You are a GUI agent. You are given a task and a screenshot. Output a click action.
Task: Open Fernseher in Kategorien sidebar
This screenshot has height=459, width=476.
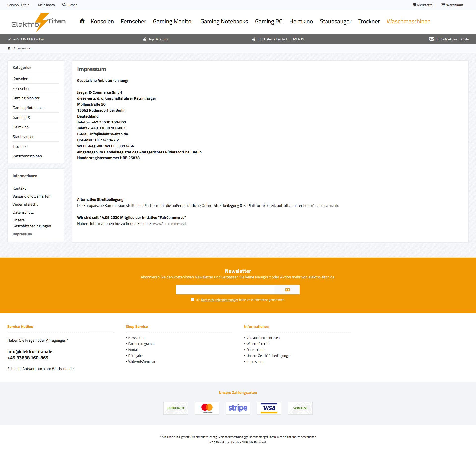pos(21,89)
